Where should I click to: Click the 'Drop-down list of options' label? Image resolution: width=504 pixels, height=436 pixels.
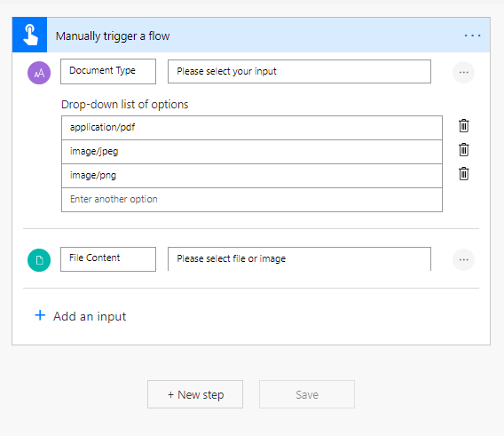(x=125, y=105)
